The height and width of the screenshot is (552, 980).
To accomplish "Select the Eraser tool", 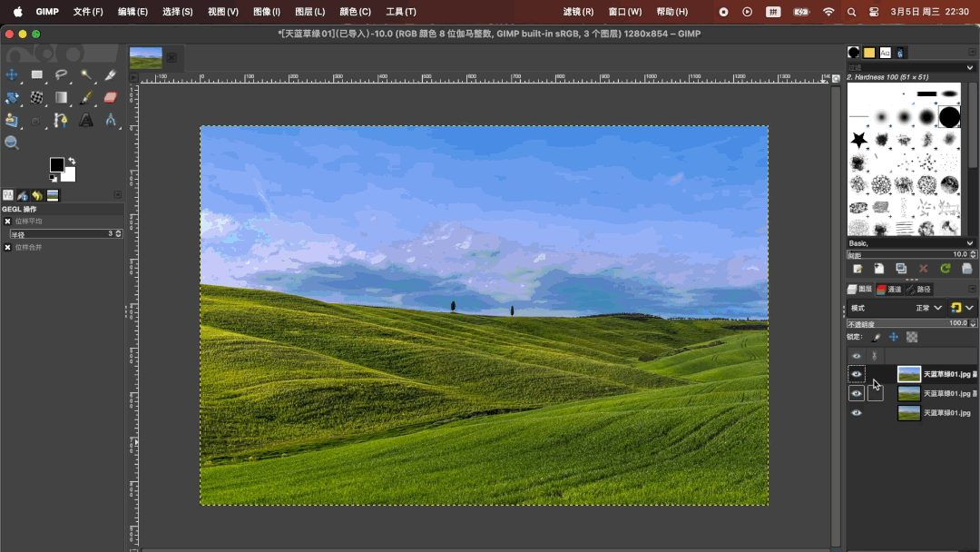I will pos(110,97).
